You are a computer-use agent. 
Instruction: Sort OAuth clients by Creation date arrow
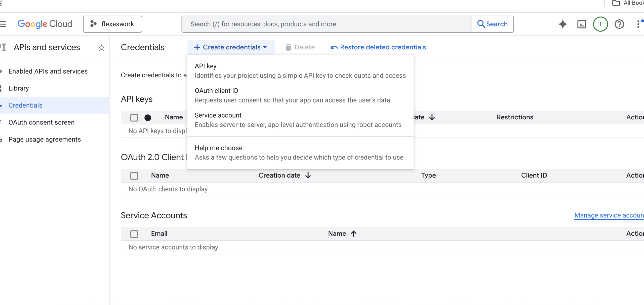308,175
